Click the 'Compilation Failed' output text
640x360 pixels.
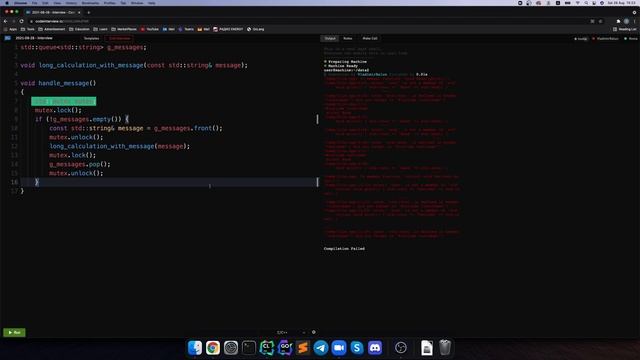click(344, 249)
